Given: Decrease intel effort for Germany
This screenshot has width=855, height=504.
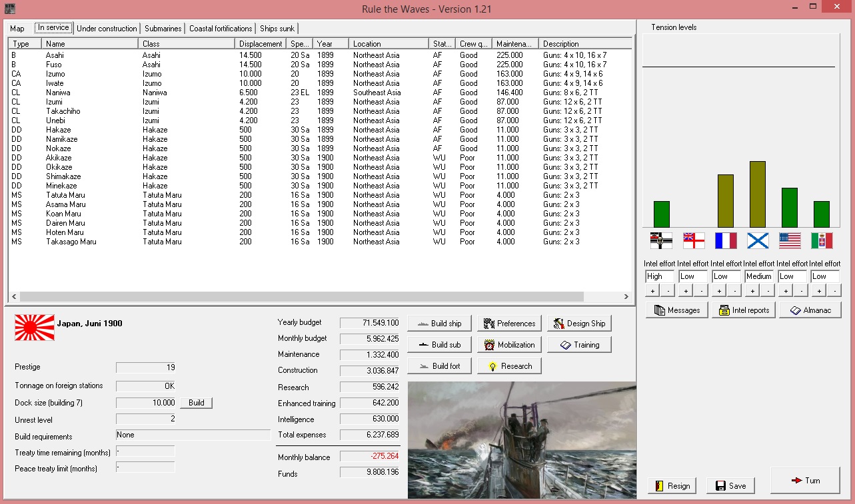Looking at the screenshot, I should pyautogui.click(x=668, y=291).
